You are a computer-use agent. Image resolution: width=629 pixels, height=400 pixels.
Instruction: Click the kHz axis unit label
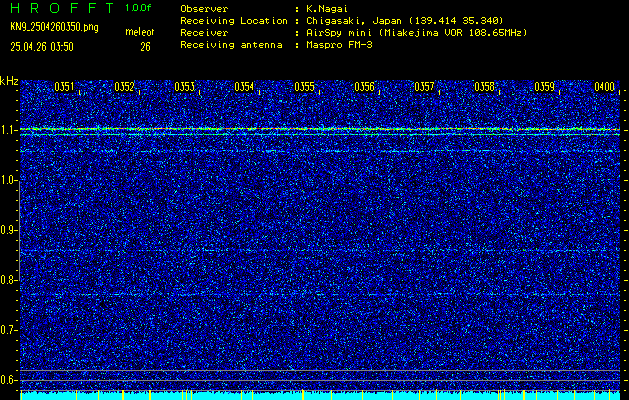click(x=9, y=81)
